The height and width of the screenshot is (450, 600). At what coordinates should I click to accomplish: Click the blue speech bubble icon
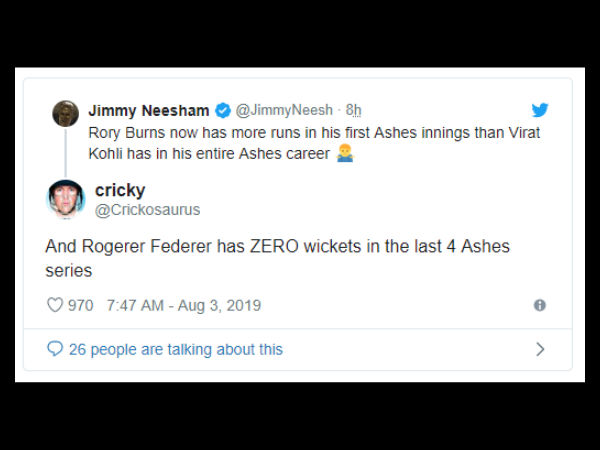[55, 349]
